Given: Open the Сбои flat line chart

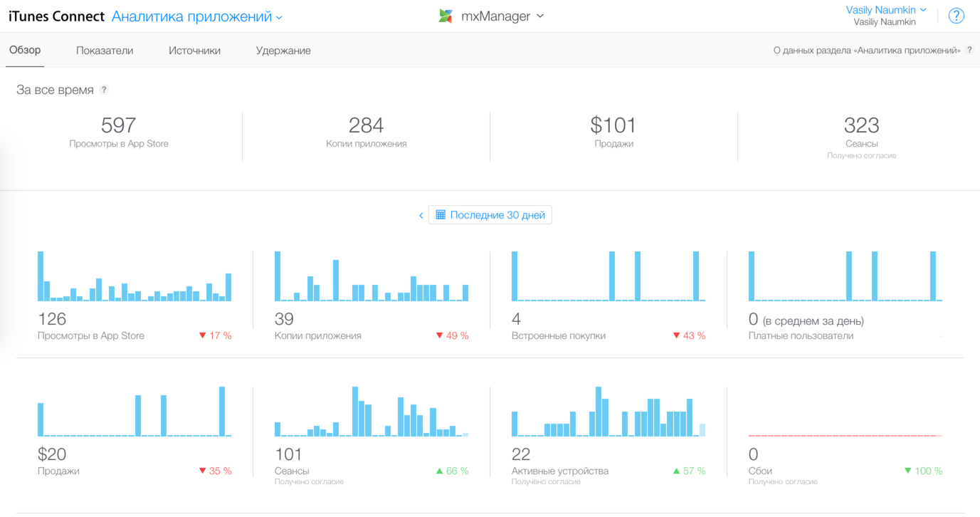Looking at the screenshot, I should point(845,435).
